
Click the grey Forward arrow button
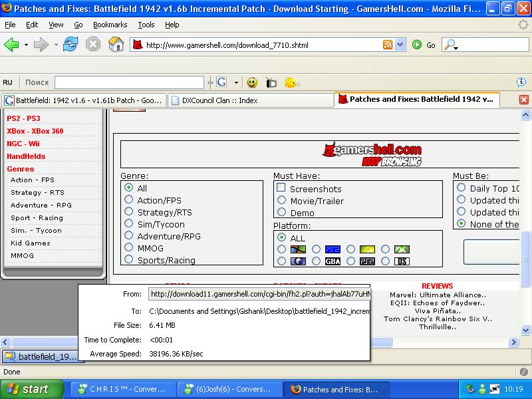click(x=41, y=45)
